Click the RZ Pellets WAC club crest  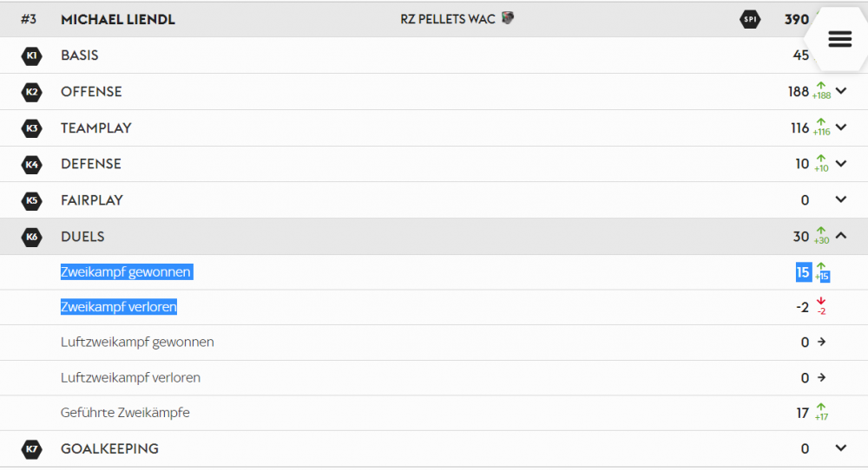(508, 18)
